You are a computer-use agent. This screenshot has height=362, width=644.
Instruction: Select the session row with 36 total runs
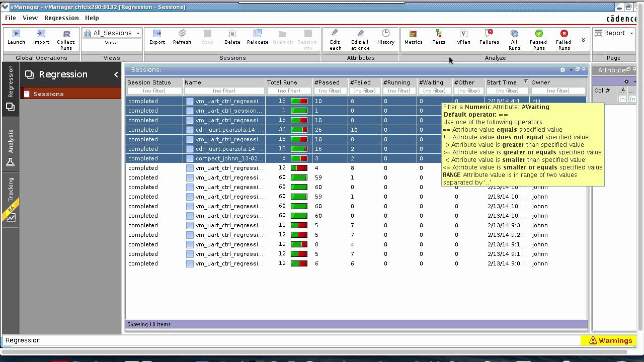pos(356,130)
